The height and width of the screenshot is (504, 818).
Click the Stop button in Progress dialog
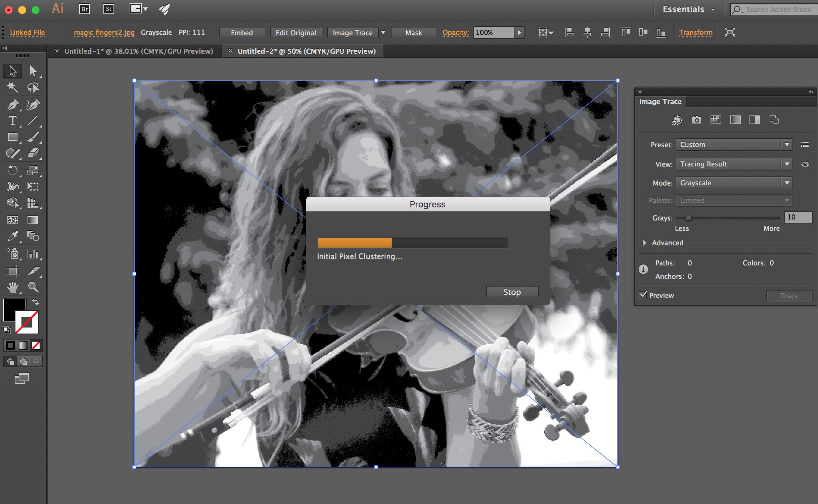click(x=512, y=292)
